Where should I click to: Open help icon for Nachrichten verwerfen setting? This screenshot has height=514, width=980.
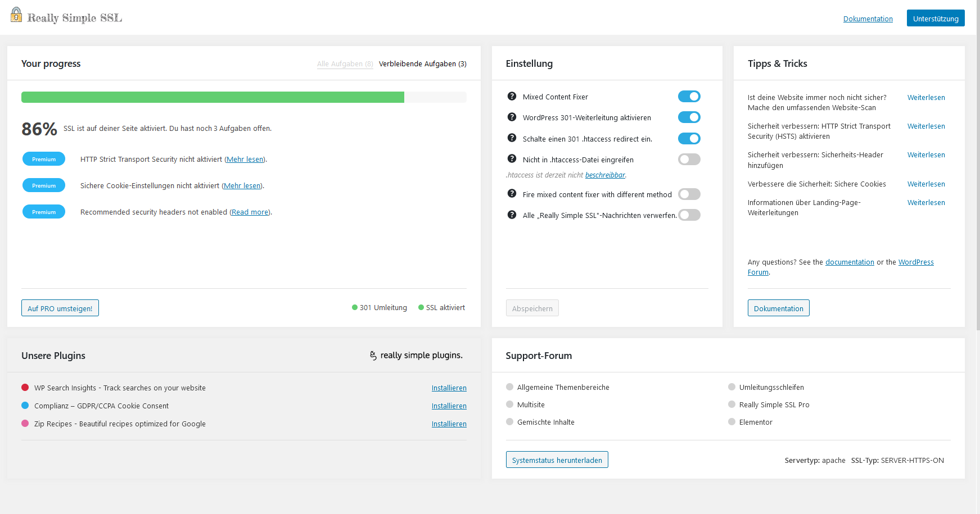click(512, 214)
